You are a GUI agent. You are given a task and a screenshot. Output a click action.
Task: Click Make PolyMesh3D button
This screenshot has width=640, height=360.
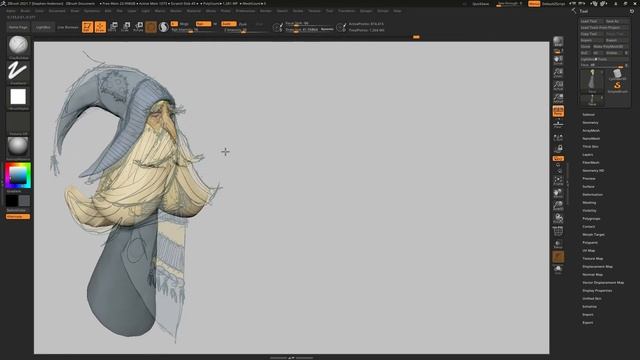(610, 47)
